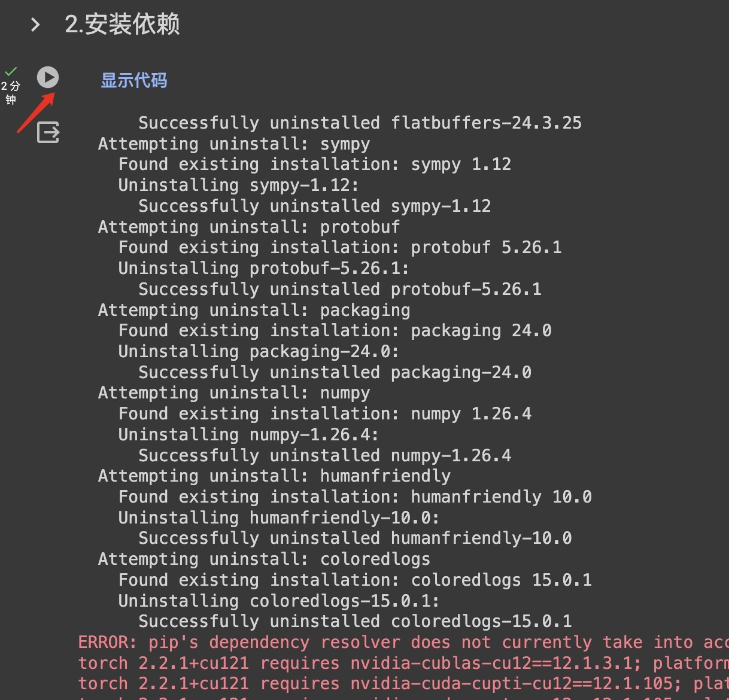This screenshot has height=700, width=729.
Task: Click the Attempting uninstall: numpy line
Action: click(234, 393)
